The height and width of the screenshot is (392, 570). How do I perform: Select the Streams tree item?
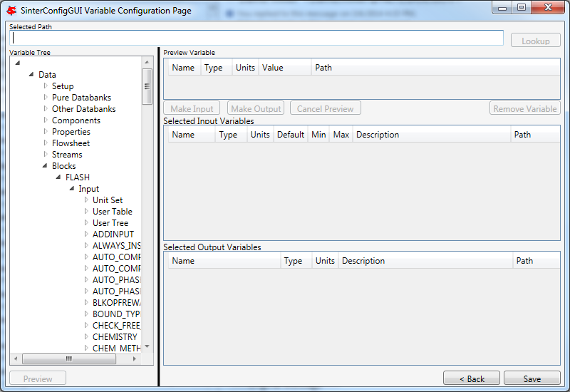click(x=67, y=155)
